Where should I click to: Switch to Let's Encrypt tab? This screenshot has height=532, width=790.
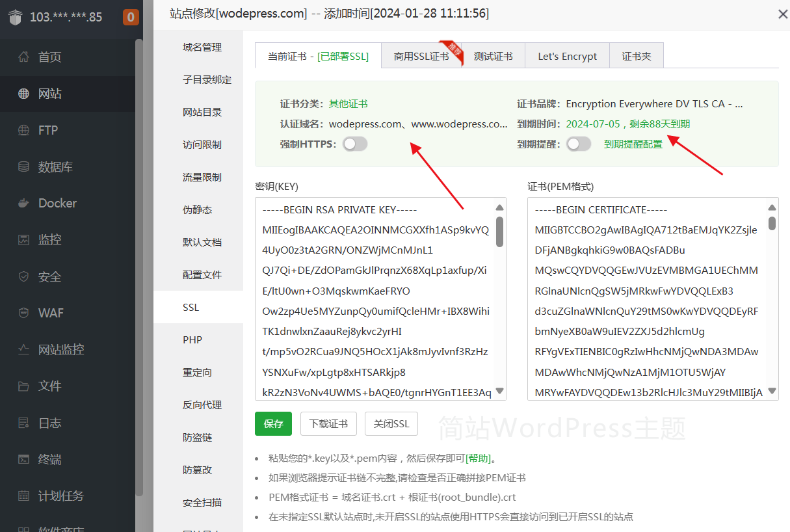coord(567,57)
